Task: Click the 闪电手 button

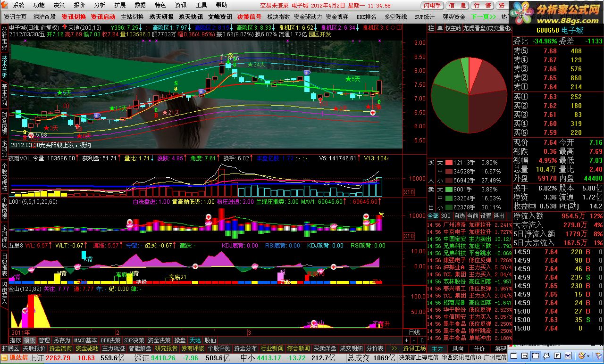Action: tap(433, 6)
